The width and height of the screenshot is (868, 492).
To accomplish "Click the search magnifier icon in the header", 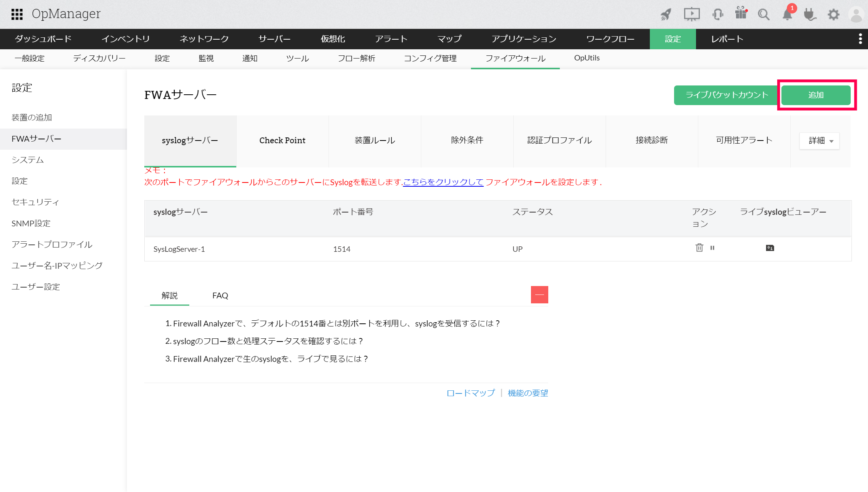I will [x=764, y=14].
